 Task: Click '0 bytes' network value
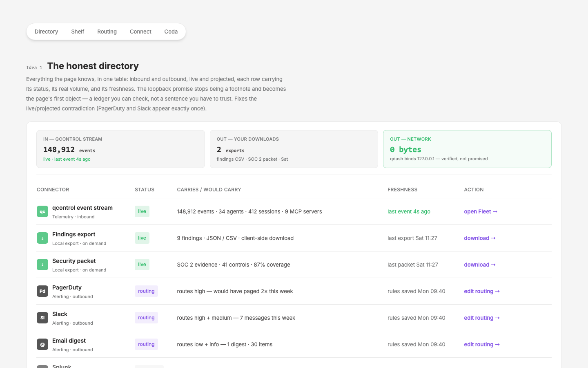(405, 150)
